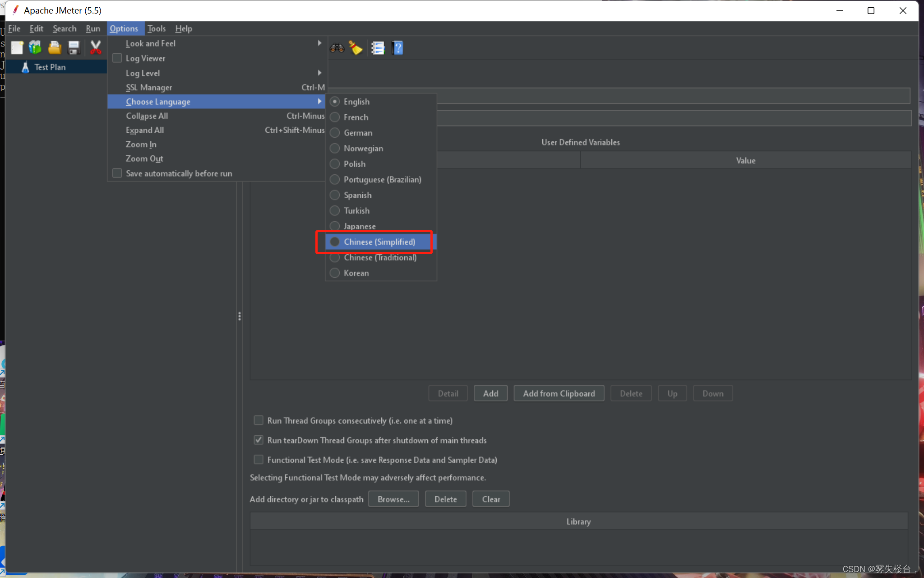Enable Save automatically before run

click(117, 173)
